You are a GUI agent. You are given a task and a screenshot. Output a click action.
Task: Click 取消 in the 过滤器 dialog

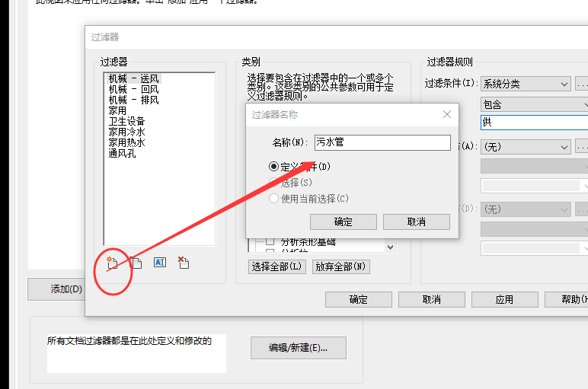(x=432, y=299)
